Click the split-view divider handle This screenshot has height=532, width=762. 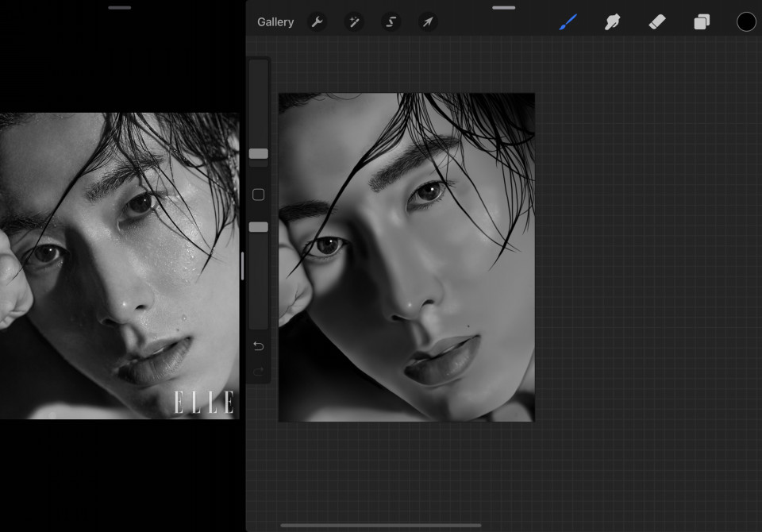(243, 266)
